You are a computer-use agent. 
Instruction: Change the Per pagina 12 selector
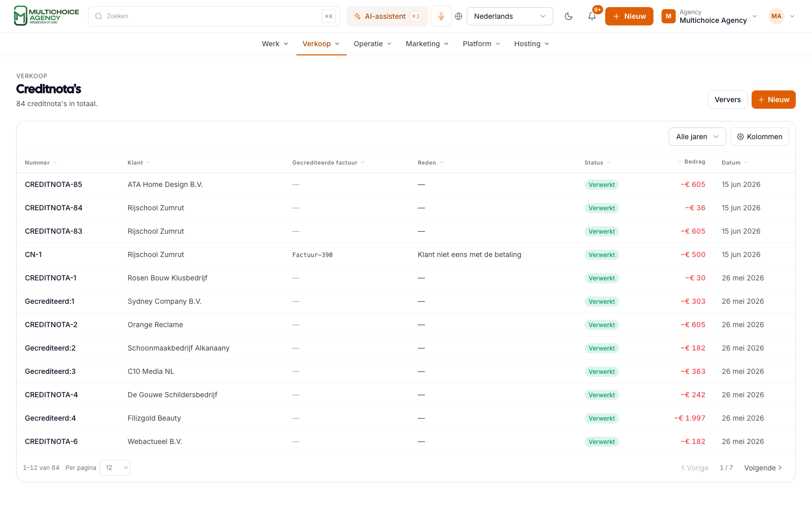pos(115,468)
